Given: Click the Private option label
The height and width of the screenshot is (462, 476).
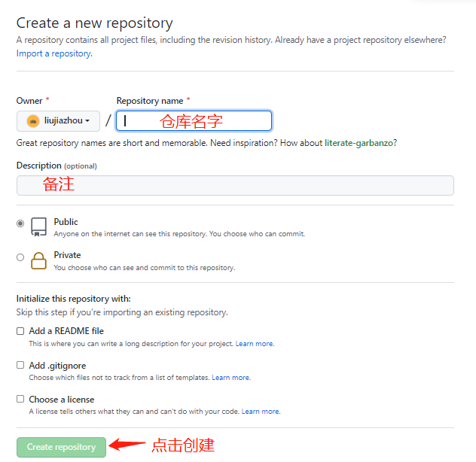Looking at the screenshot, I should (x=67, y=255).
